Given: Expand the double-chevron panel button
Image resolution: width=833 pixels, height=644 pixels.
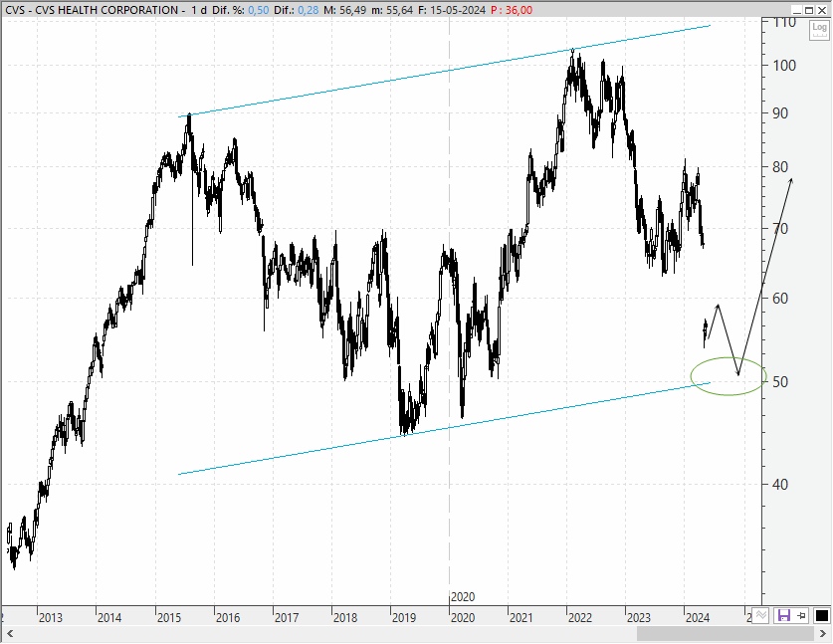Looking at the screenshot, I should click(x=761, y=615).
